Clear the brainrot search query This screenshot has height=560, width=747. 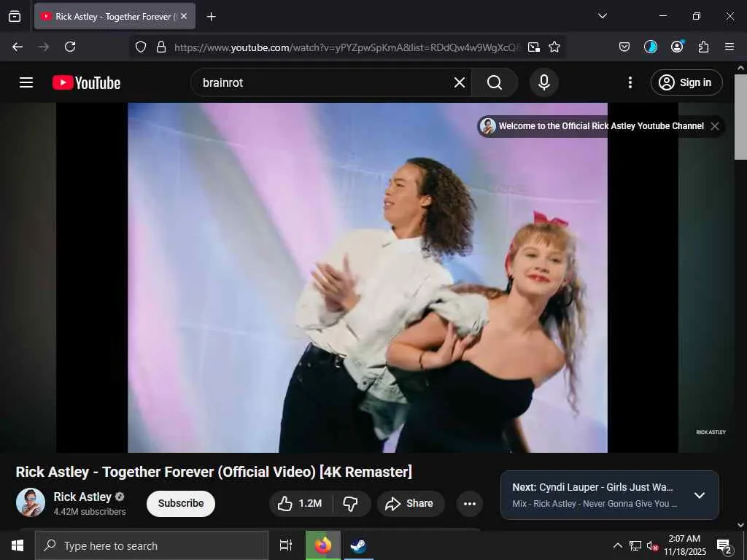coord(460,83)
